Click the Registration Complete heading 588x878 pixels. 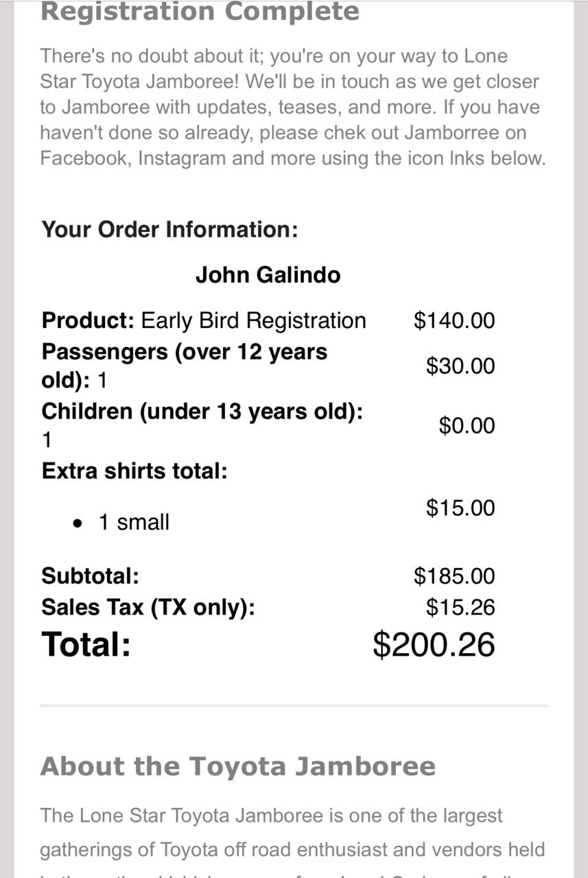click(x=200, y=12)
